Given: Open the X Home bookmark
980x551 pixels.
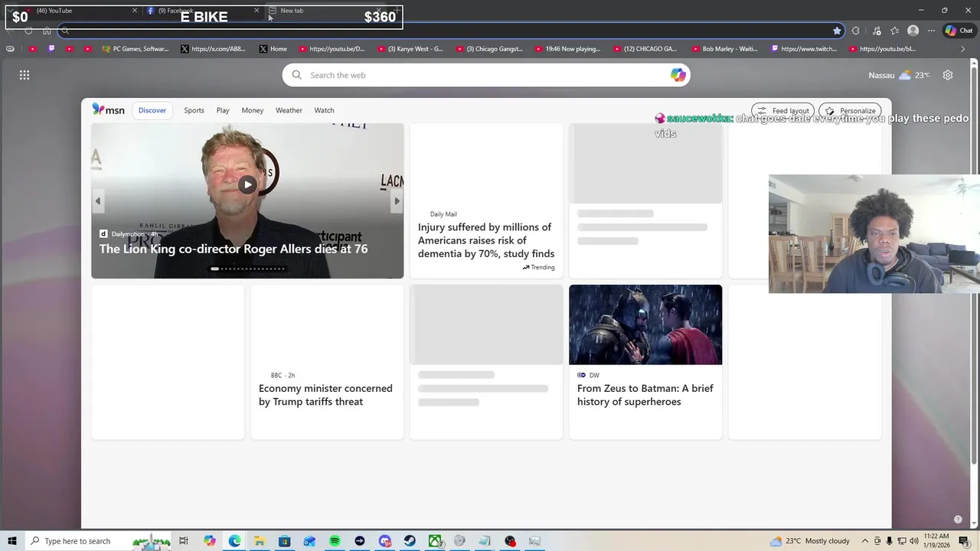Looking at the screenshot, I should point(273,49).
